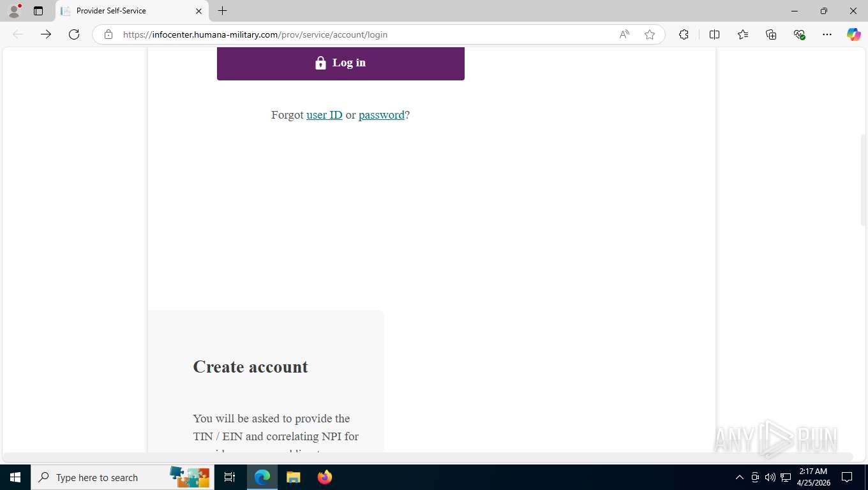Open tab actions menu icon
The width and height of the screenshot is (868, 490).
38,11
